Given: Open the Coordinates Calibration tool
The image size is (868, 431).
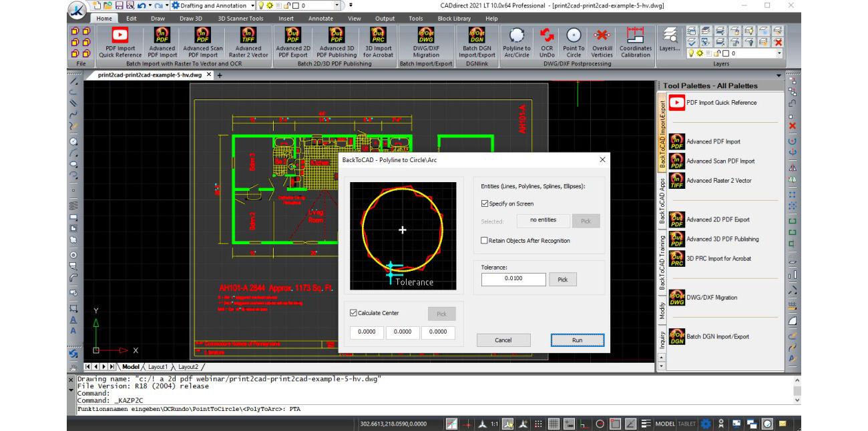Looking at the screenshot, I should [x=635, y=43].
